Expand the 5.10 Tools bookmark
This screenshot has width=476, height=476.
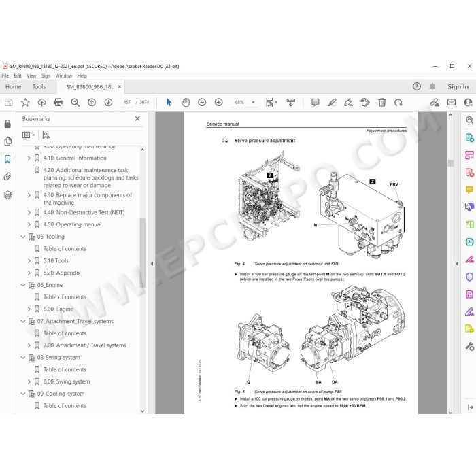29,260
